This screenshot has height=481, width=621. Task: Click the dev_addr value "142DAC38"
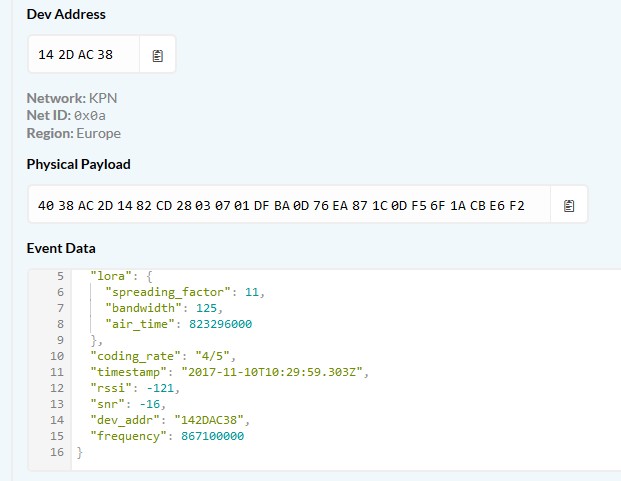pos(209,420)
